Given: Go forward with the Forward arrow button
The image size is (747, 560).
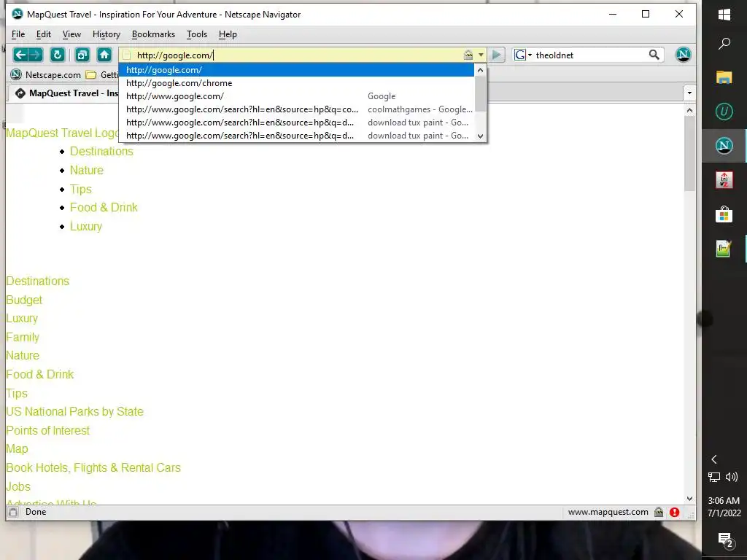Looking at the screenshot, I should [35, 55].
